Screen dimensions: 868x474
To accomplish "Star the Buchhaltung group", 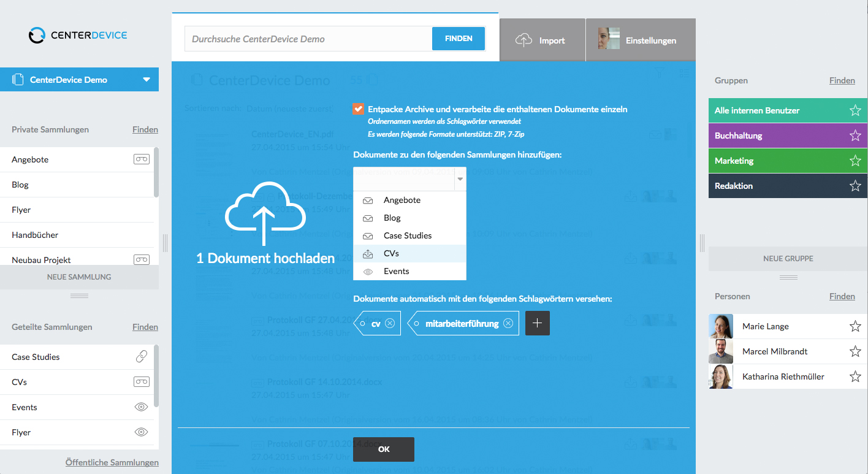I will click(855, 136).
